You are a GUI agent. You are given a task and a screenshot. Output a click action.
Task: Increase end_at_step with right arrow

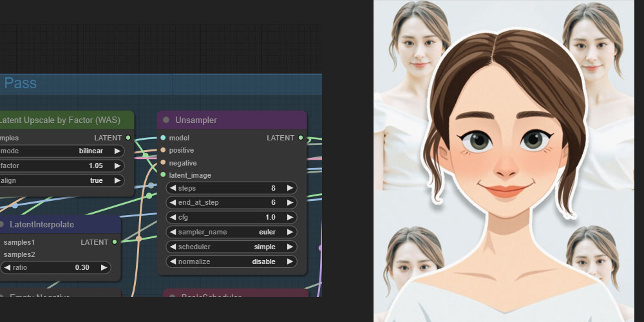pyautogui.click(x=290, y=202)
